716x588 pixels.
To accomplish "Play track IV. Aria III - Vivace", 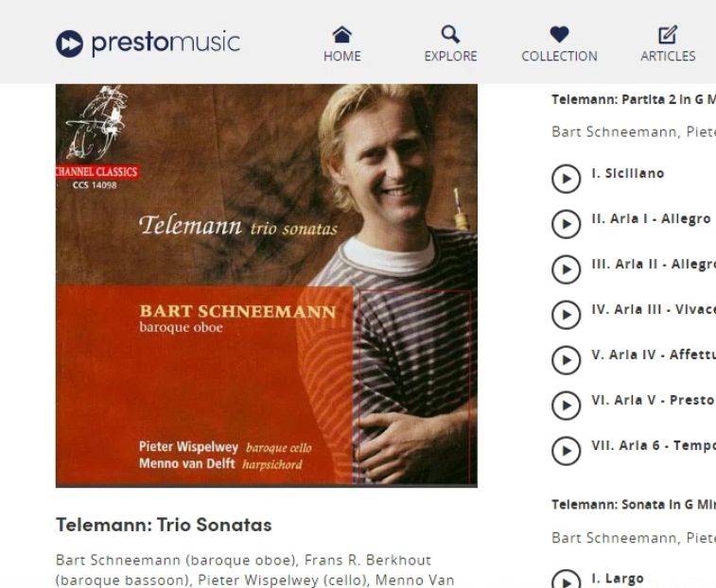I will (567, 315).
